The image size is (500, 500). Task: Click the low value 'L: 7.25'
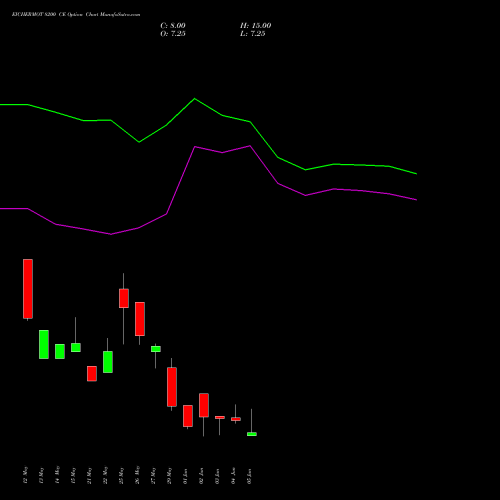[x=253, y=34]
